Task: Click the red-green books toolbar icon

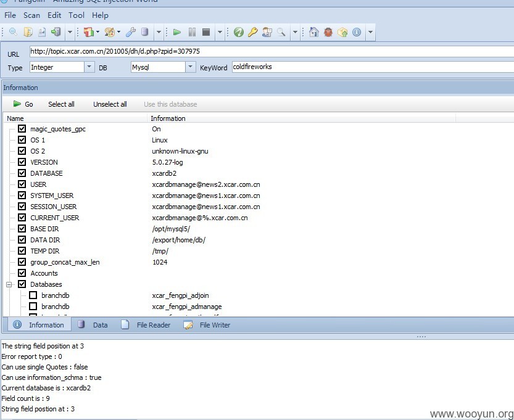Action: point(88,32)
